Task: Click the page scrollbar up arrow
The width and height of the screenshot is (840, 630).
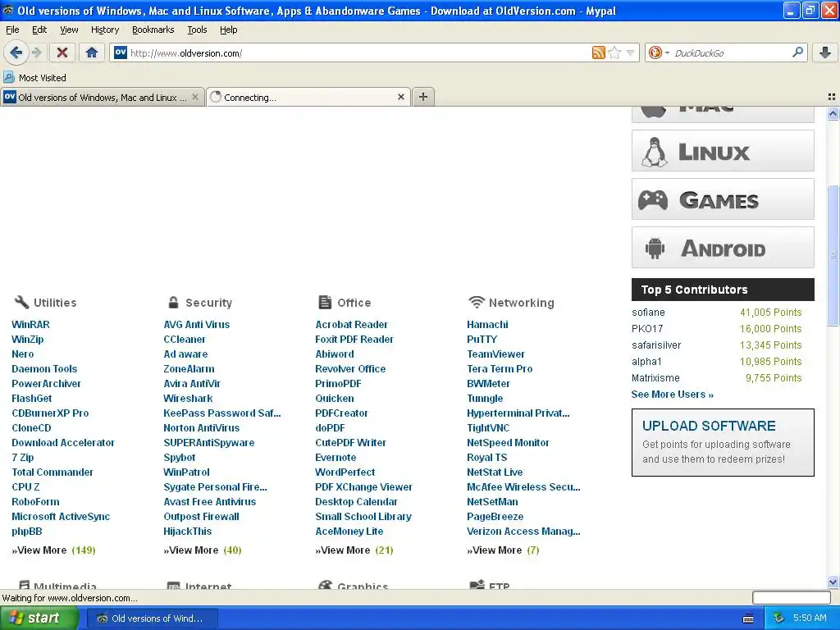Action: 833,113
